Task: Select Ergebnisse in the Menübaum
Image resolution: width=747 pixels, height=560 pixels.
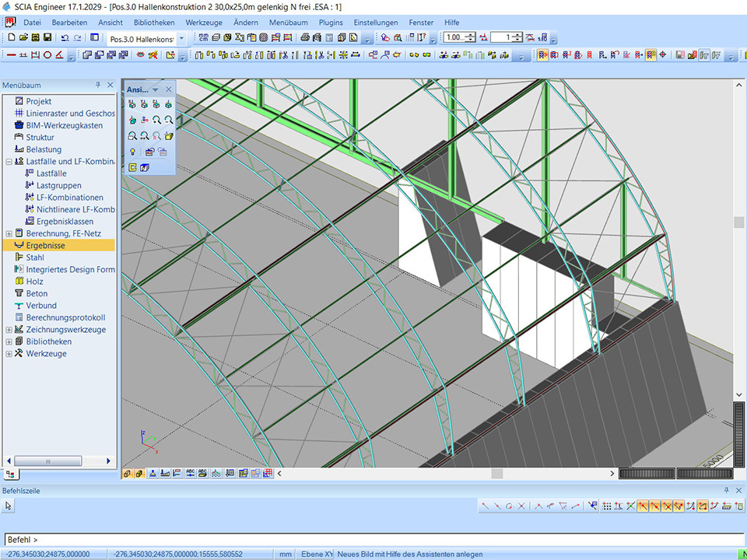Action: coord(45,245)
